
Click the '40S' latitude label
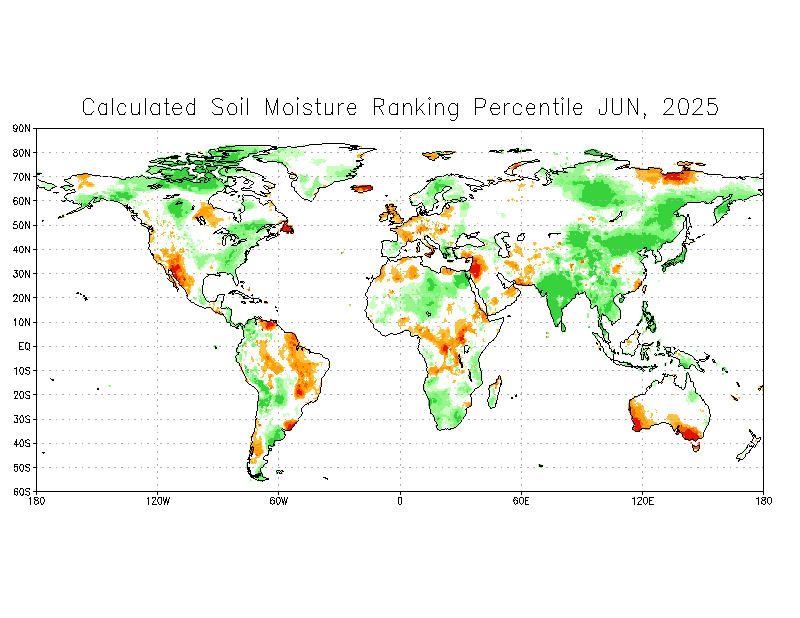click(x=21, y=443)
